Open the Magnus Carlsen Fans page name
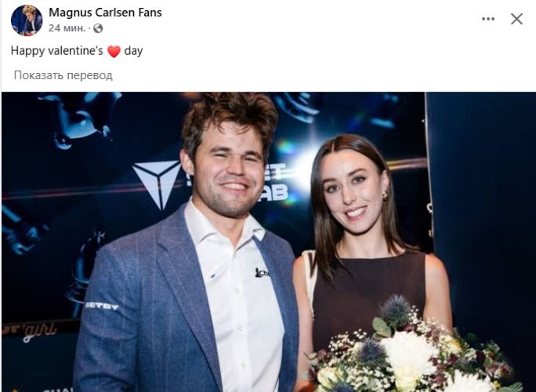Screen dimensions: 536x392 tap(105, 13)
